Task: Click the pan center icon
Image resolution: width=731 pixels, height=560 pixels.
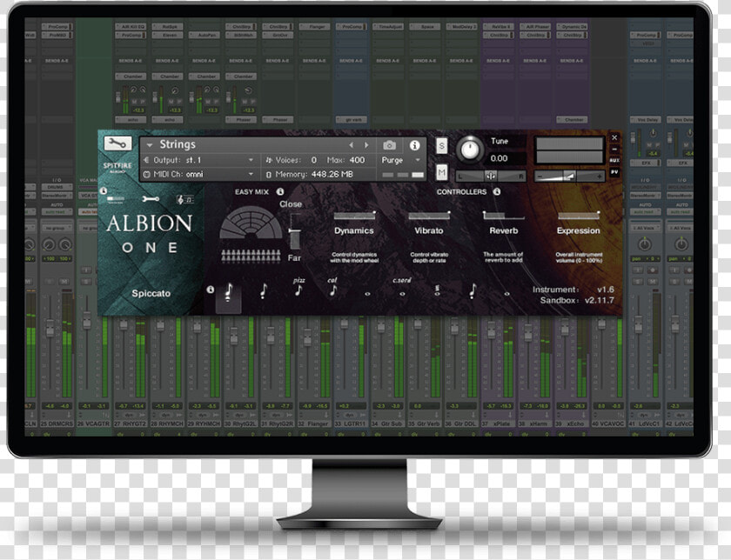Action: (490, 176)
